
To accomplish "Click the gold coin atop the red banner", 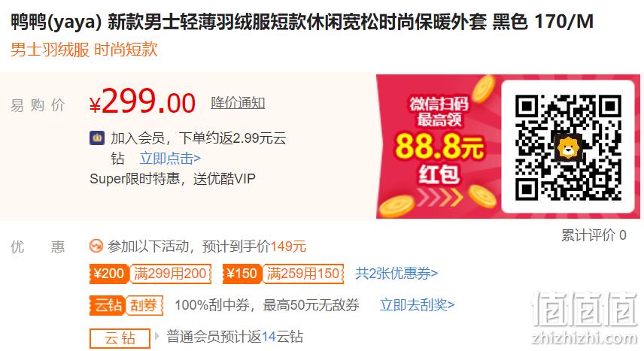I will pyautogui.click(x=484, y=88).
